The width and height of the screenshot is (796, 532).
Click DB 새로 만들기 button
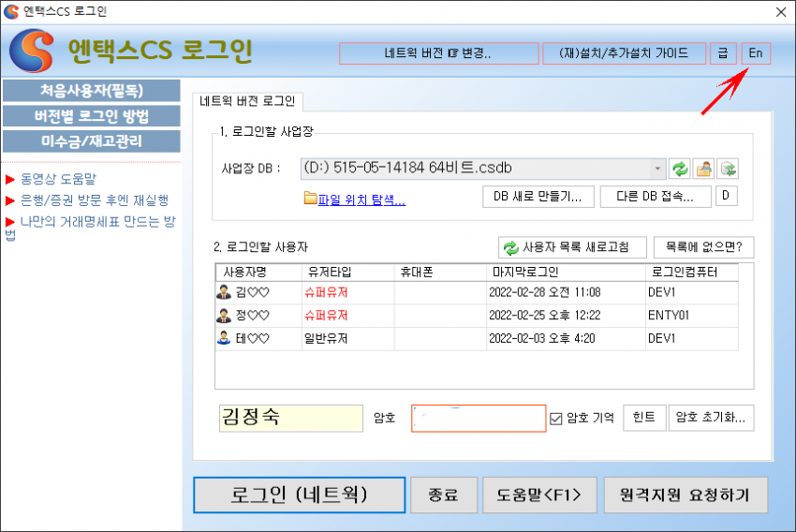538,197
